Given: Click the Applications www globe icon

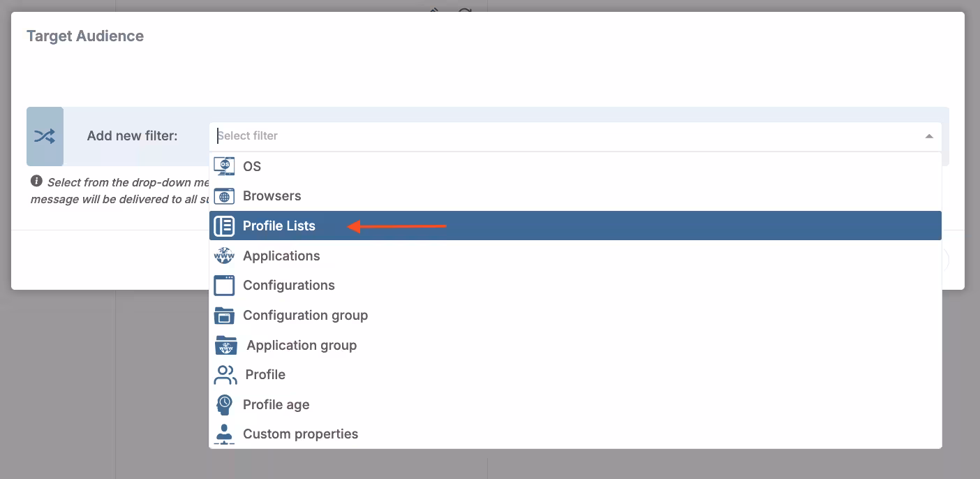Looking at the screenshot, I should 224,256.
